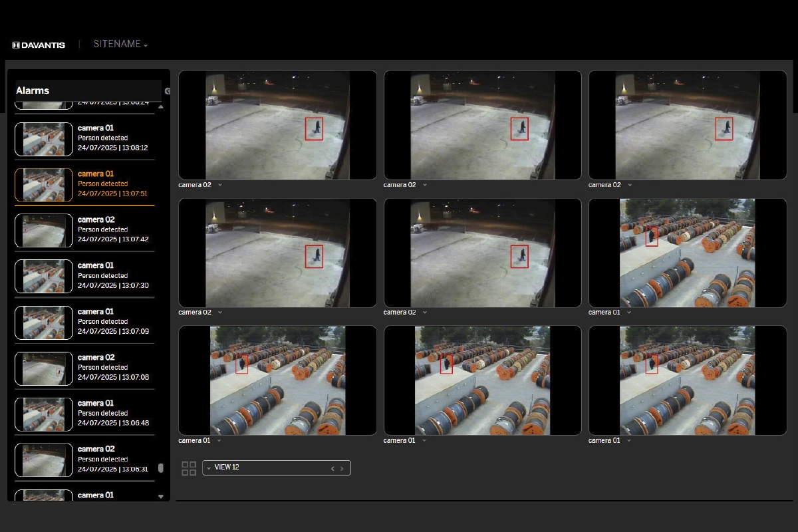The height and width of the screenshot is (532, 798).
Task: Go to the previous view using the left chevron
Action: click(332, 468)
